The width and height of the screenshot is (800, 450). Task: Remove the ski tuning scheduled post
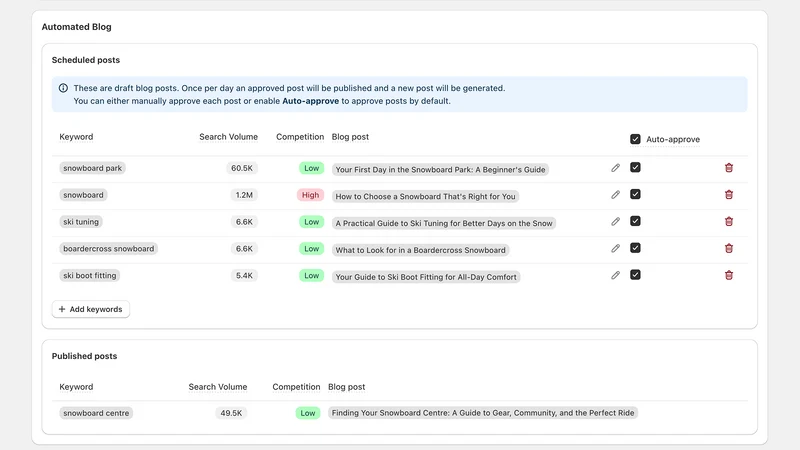pos(729,221)
